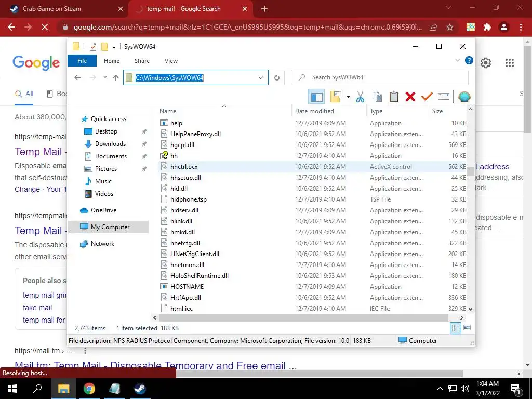Open the folder options dropdown arrow

(x=348, y=97)
